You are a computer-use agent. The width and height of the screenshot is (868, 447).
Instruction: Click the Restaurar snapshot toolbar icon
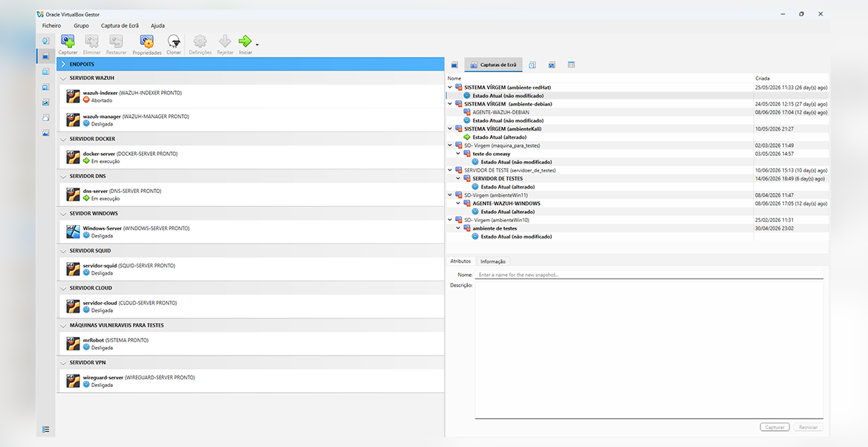[117, 42]
